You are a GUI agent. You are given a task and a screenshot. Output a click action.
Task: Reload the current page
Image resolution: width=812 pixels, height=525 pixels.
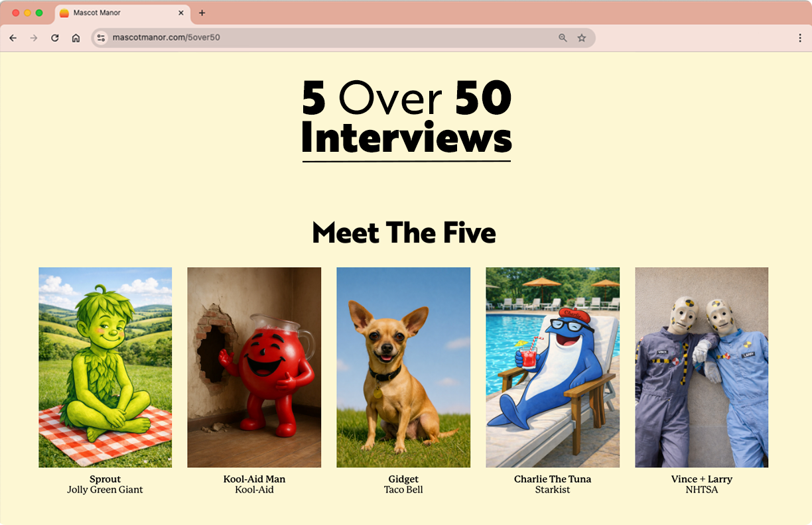click(x=55, y=38)
